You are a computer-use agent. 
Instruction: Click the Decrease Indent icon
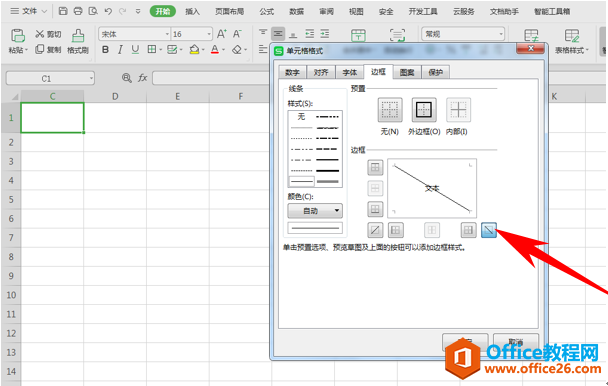[x=309, y=34]
